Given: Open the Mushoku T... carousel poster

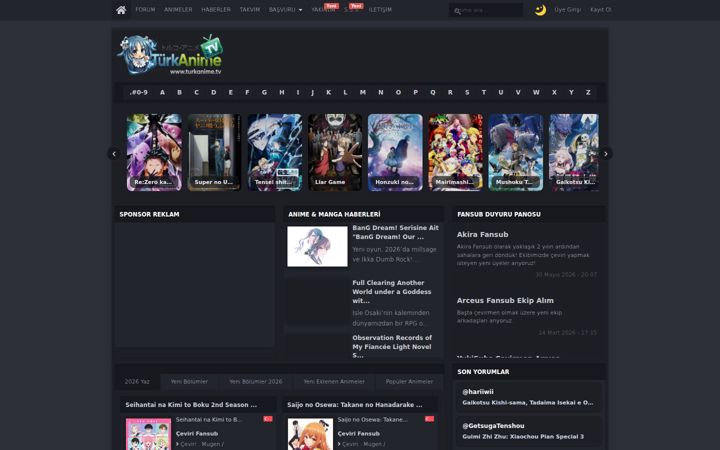Looking at the screenshot, I should (516, 152).
